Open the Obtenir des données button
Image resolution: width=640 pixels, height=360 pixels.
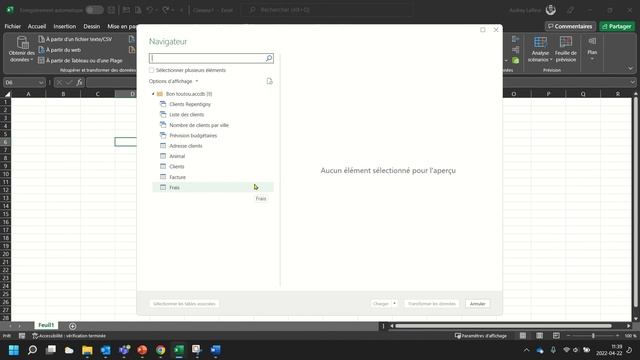pos(22,49)
